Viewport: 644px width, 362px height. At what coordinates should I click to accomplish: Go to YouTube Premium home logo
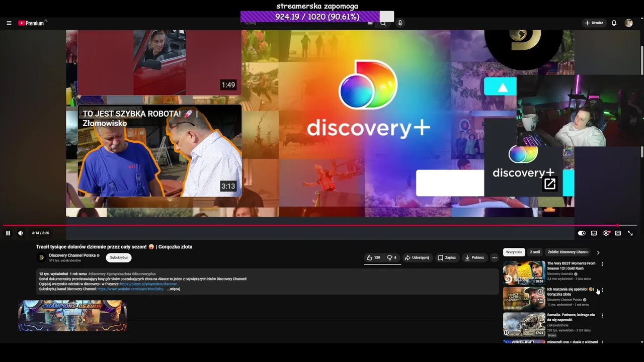(x=32, y=23)
